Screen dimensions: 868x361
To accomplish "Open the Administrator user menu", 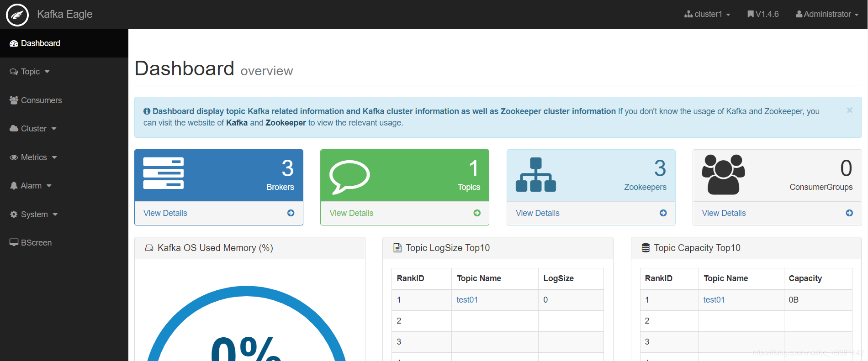I will pyautogui.click(x=827, y=14).
